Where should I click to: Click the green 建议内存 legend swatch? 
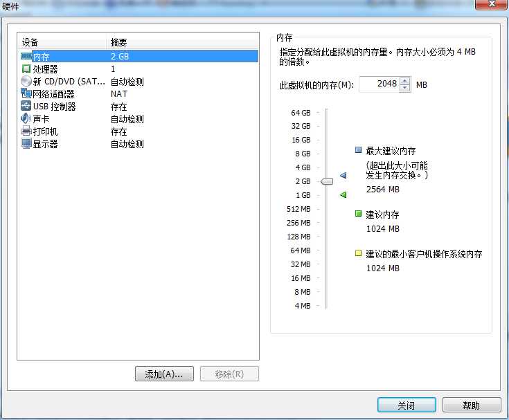[359, 213]
